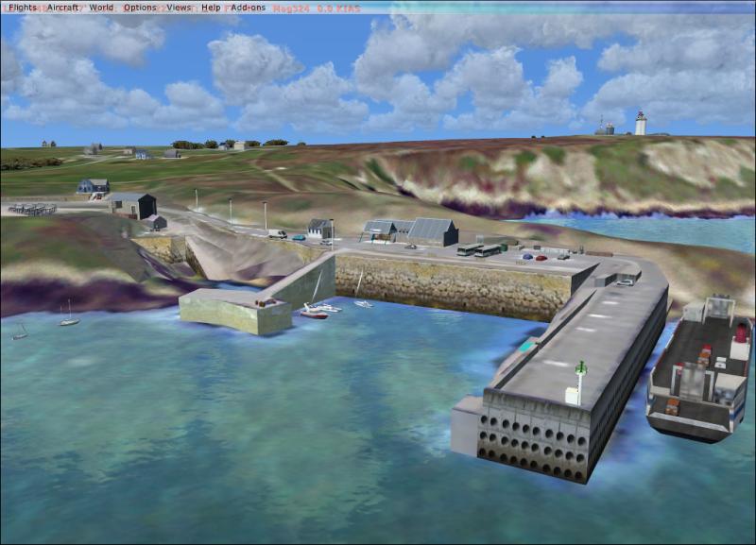Open the World menu

click(101, 8)
